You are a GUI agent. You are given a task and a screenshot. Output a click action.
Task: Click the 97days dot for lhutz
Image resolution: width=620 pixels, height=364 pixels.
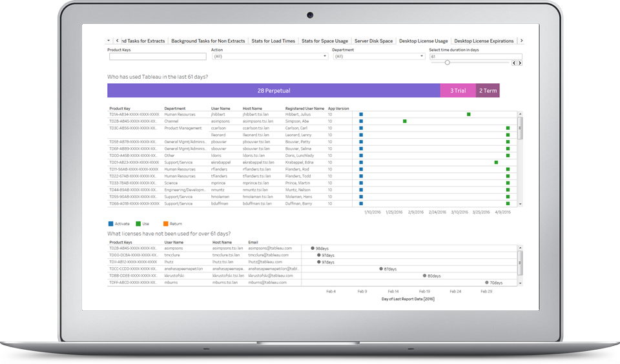[x=318, y=261]
